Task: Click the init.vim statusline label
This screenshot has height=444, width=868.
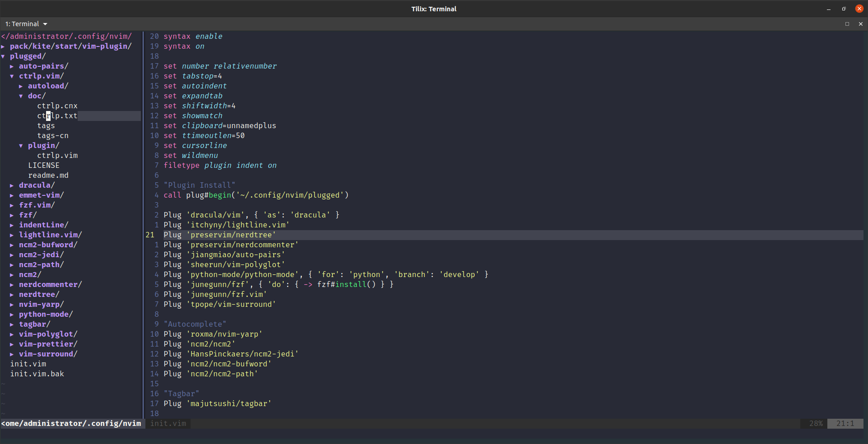Action: tap(168, 424)
